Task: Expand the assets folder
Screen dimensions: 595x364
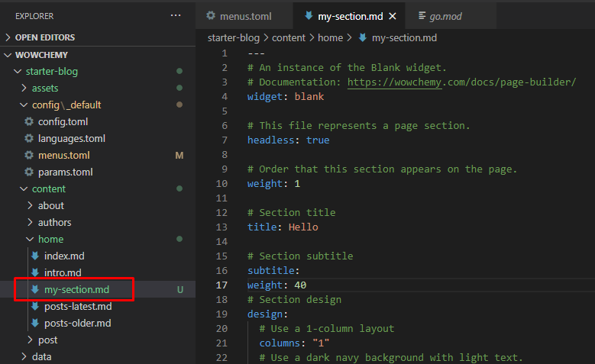Action: [45, 88]
